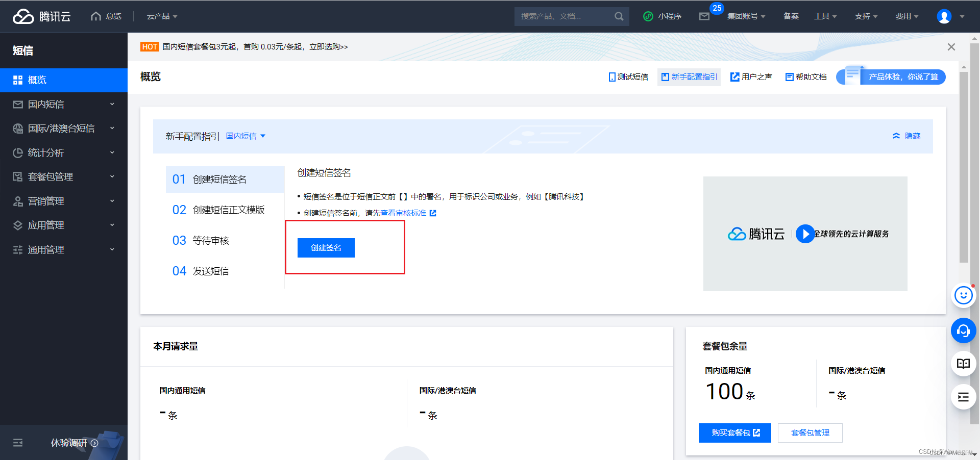Expand 应用管理 sidebar submenu
Viewport: 980px width, 460px height.
click(112, 225)
